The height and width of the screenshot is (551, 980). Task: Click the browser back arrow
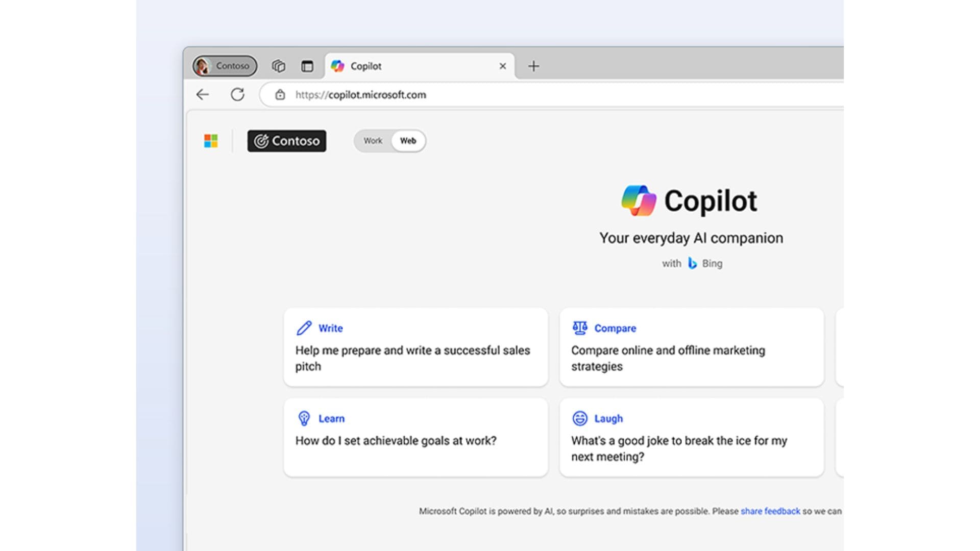tap(203, 94)
